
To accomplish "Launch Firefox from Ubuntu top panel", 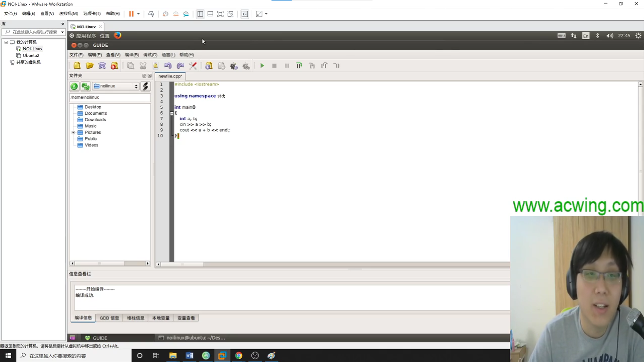I will [117, 36].
